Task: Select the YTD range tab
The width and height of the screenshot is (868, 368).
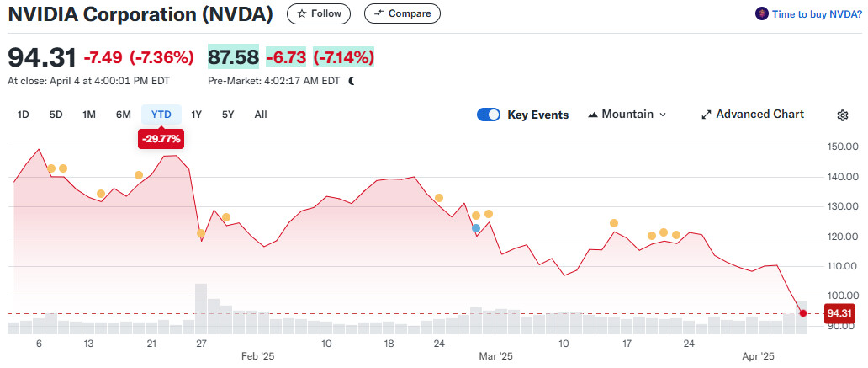Action: (x=161, y=115)
